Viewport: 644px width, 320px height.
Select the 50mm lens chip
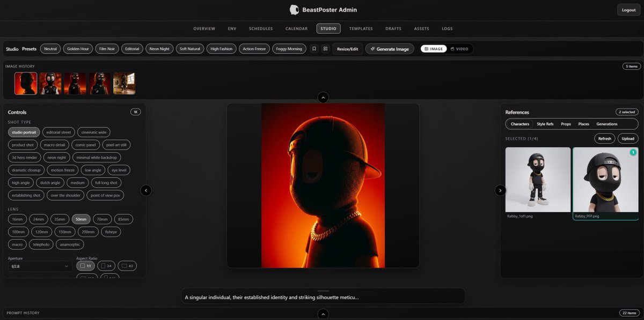click(x=81, y=219)
